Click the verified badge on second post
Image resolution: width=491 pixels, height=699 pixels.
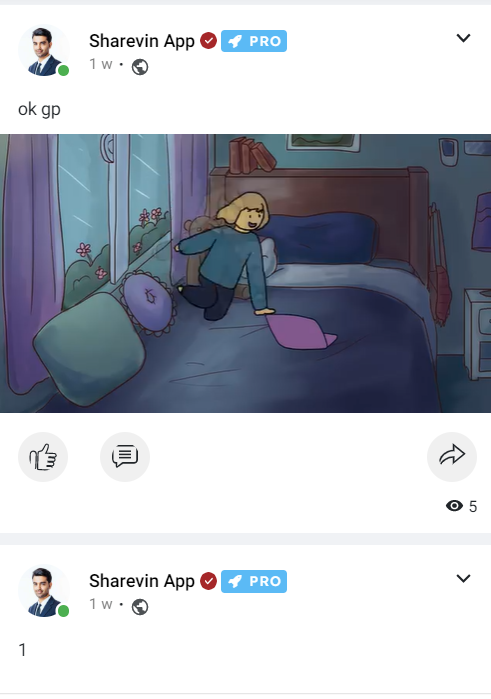click(x=208, y=581)
